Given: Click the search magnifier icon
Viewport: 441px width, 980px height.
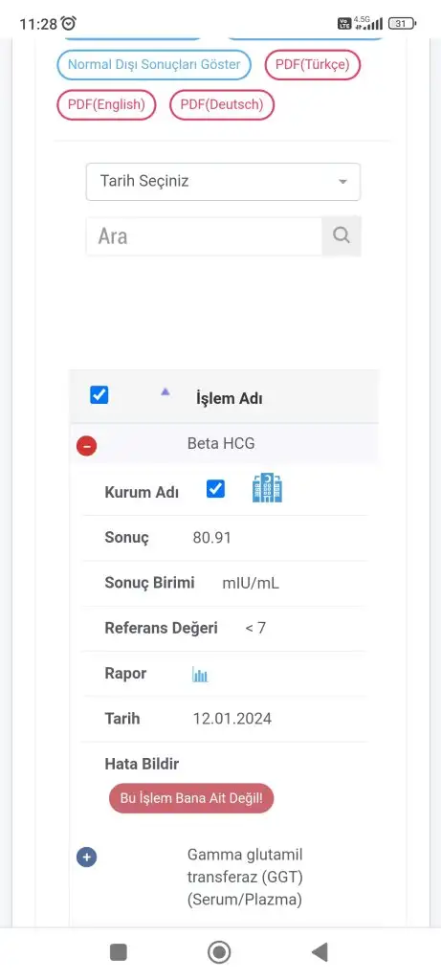Looking at the screenshot, I should pyautogui.click(x=342, y=236).
